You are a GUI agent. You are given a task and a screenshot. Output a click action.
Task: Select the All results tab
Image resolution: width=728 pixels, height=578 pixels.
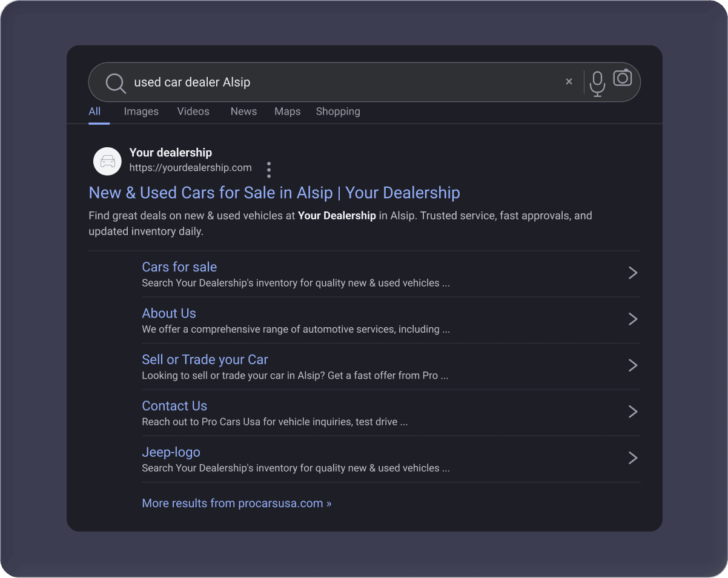[94, 111]
